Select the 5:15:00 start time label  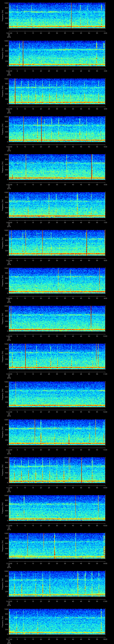9,563
